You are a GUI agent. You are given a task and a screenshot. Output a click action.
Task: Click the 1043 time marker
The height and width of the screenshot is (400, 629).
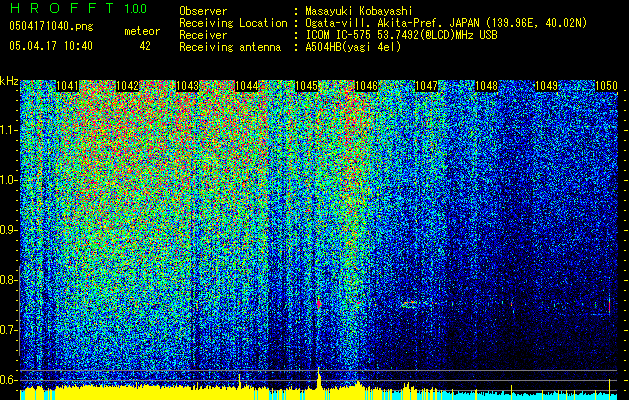(x=187, y=86)
